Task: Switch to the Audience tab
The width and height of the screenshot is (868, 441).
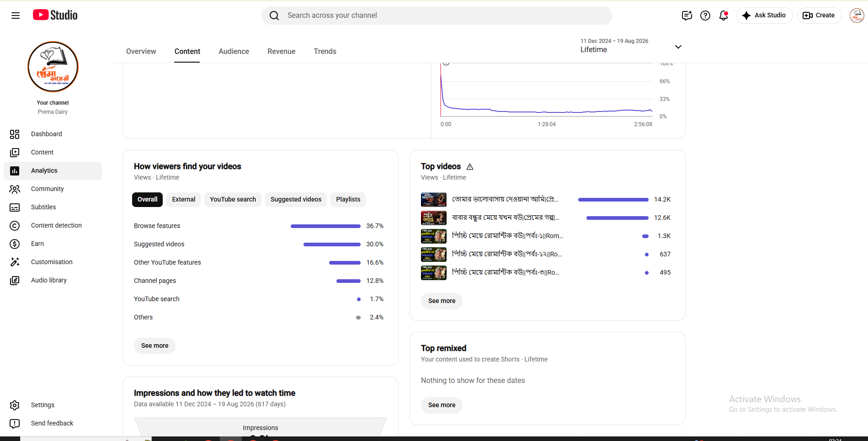Action: click(x=234, y=52)
